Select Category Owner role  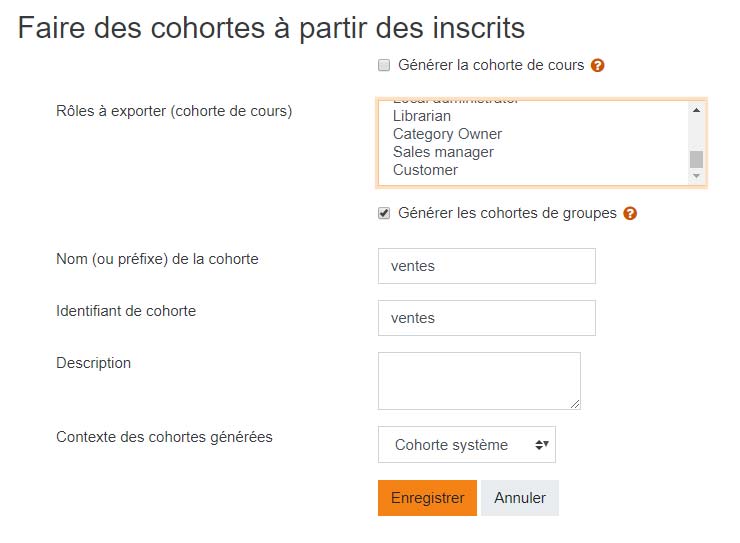click(447, 134)
